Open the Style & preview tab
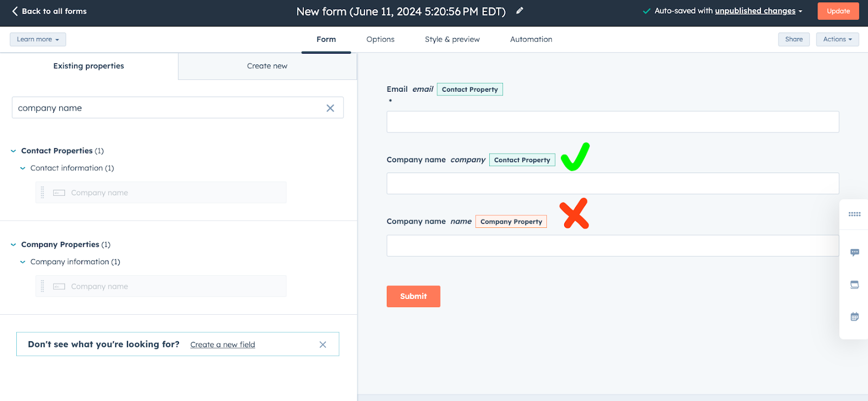This screenshot has width=868, height=401. click(x=452, y=39)
